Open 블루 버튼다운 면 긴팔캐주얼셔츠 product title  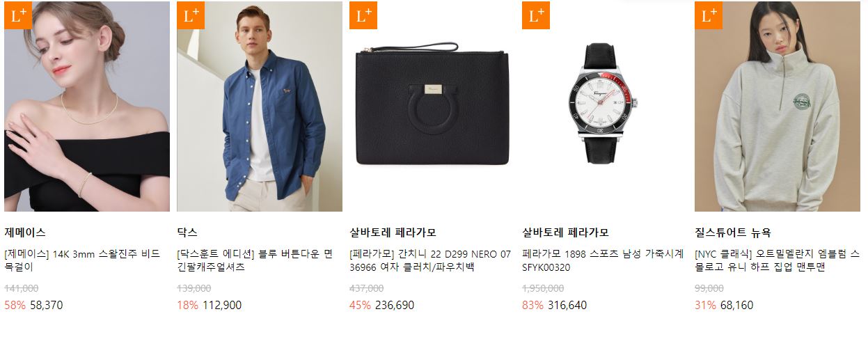point(255,260)
